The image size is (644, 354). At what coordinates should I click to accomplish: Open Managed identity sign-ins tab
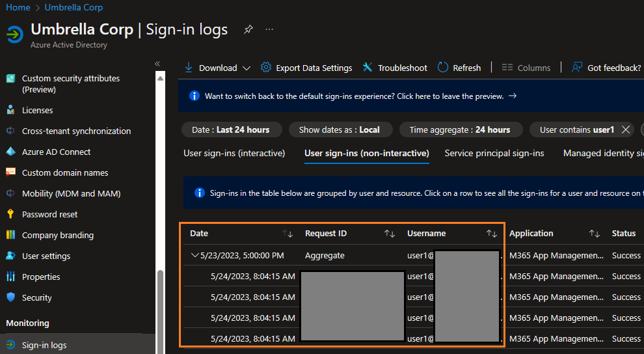(603, 153)
